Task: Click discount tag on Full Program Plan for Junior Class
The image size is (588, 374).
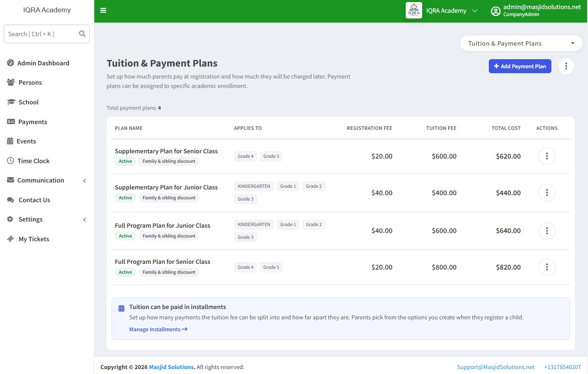Action: 169,236
